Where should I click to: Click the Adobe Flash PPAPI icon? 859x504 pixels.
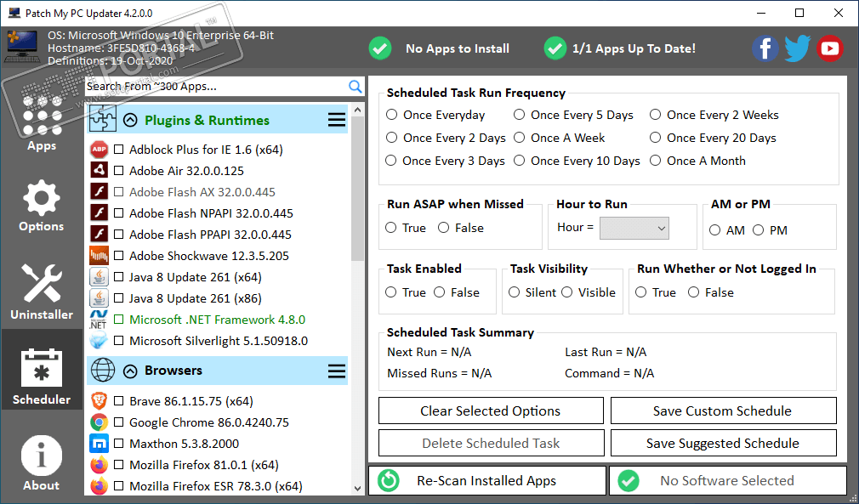pos(100,235)
